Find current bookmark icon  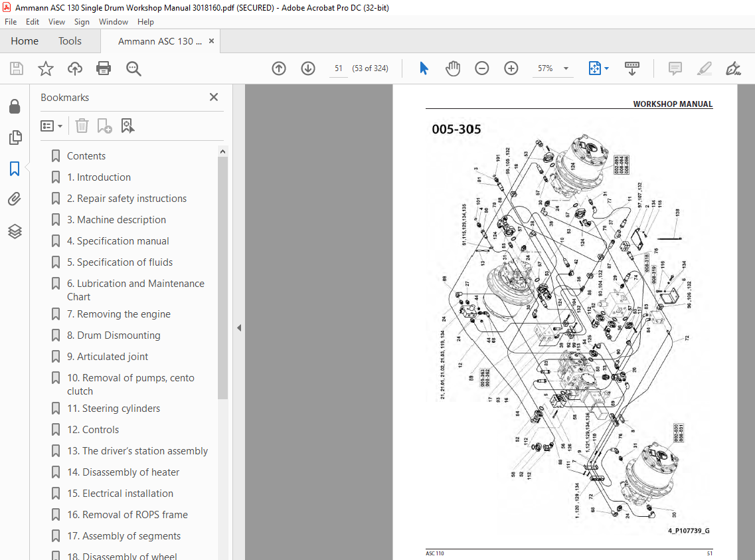(x=127, y=126)
